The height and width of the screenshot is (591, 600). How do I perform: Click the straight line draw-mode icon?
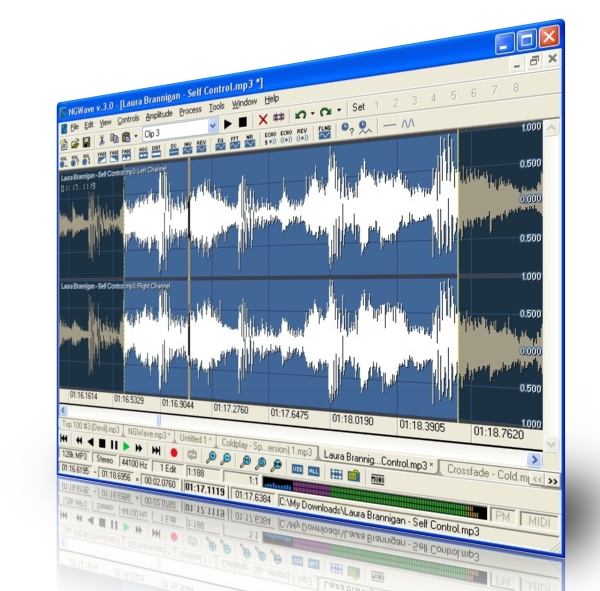(390, 125)
